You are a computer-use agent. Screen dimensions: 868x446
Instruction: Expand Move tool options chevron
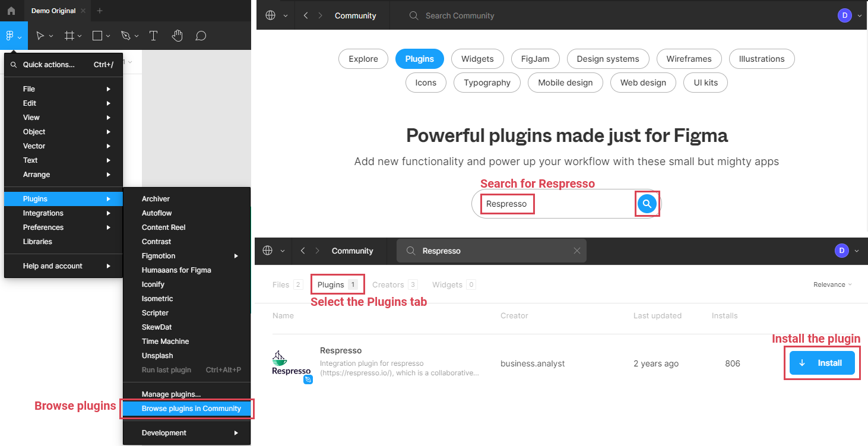[51, 36]
